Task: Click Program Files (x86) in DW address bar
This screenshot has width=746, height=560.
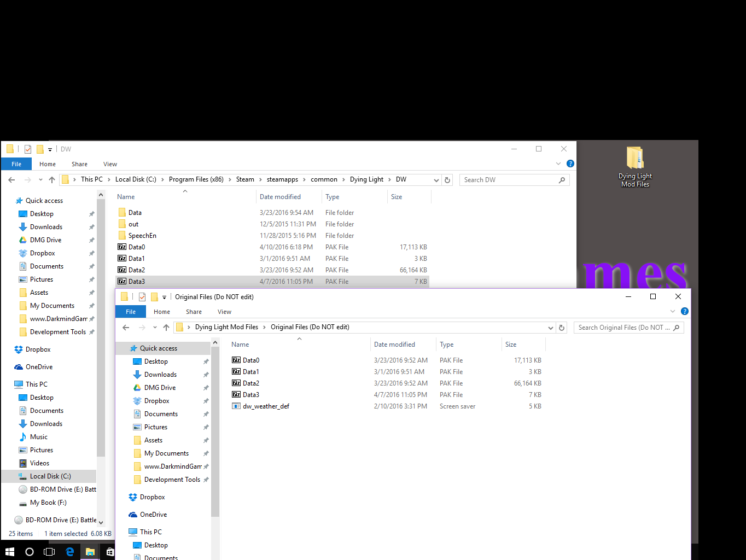Action: (x=196, y=179)
